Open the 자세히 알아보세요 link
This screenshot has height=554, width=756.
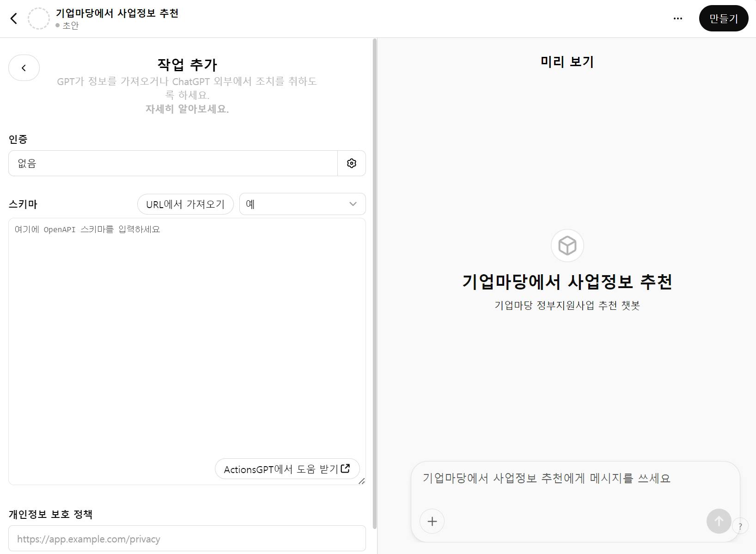(x=187, y=109)
